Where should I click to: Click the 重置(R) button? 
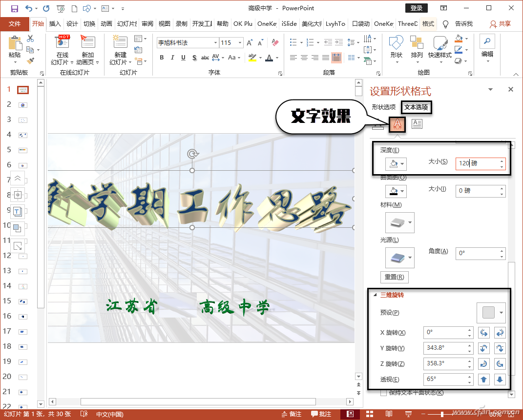394,277
